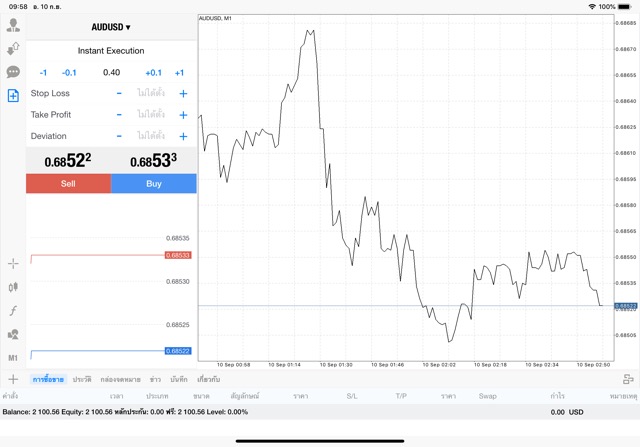Select the new order document icon
The height and width of the screenshot is (447, 640).
tap(13, 96)
